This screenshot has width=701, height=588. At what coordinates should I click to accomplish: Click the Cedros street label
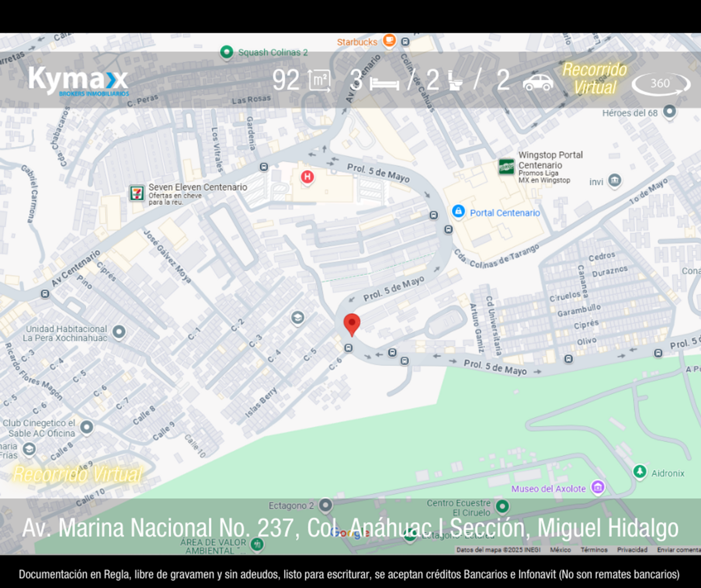click(602, 256)
